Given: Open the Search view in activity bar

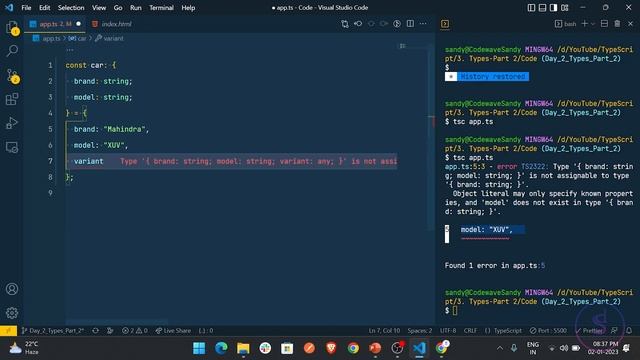Looking at the screenshot, I should (x=12, y=51).
